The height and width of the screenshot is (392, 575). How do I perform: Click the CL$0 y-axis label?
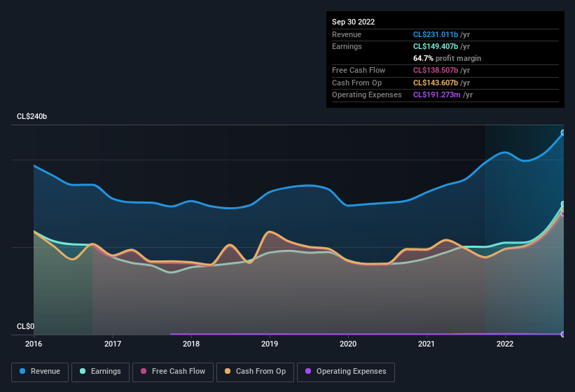coord(26,326)
